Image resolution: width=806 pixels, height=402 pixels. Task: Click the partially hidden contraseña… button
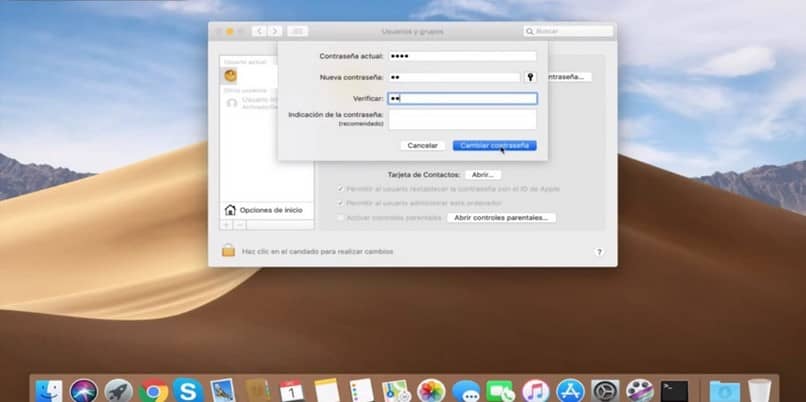(x=570, y=77)
